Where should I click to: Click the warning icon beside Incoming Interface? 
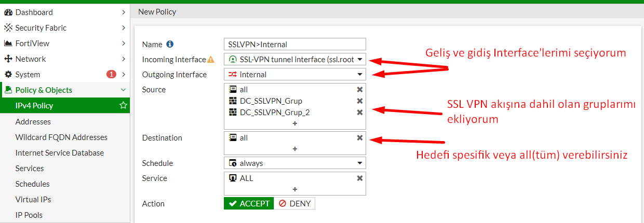(211, 60)
